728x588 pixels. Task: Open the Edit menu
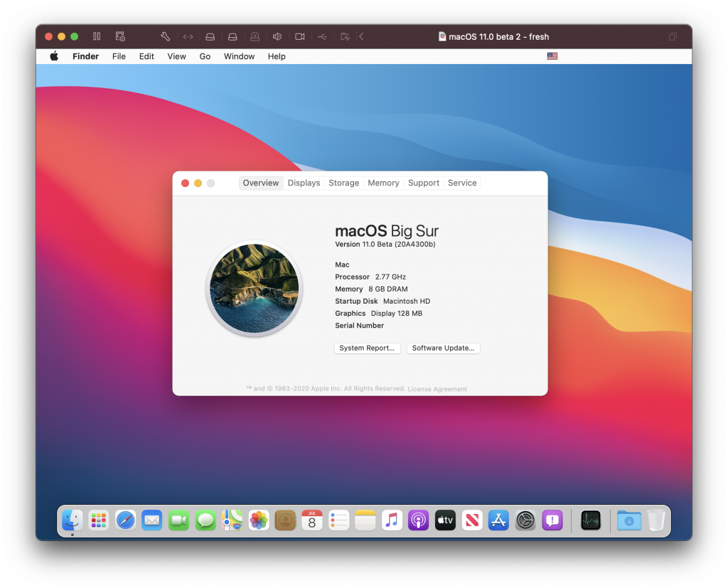tap(146, 56)
